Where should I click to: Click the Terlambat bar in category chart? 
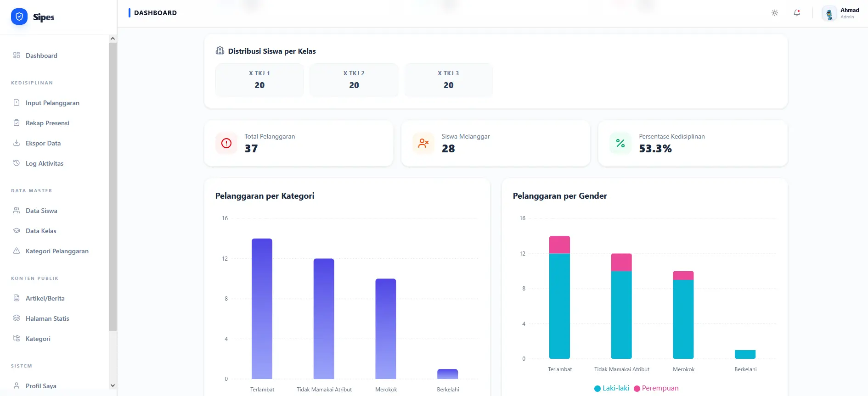(x=262, y=308)
